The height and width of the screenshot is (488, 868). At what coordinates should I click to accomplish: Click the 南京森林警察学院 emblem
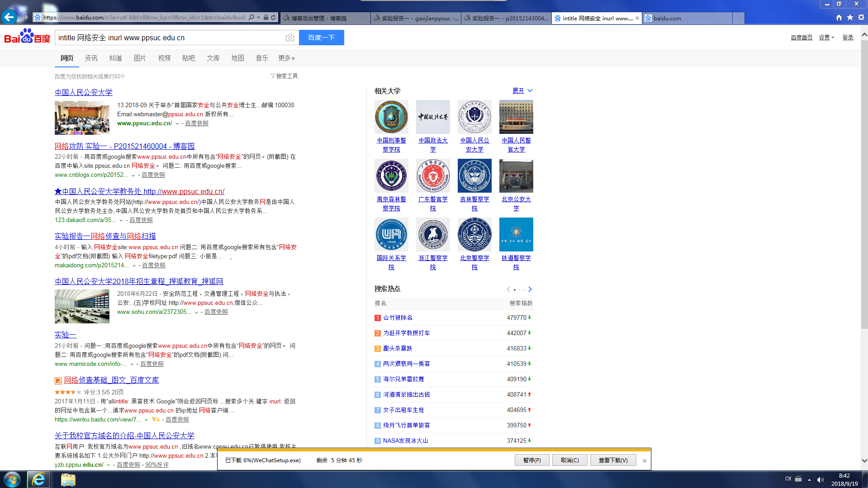[391, 175]
